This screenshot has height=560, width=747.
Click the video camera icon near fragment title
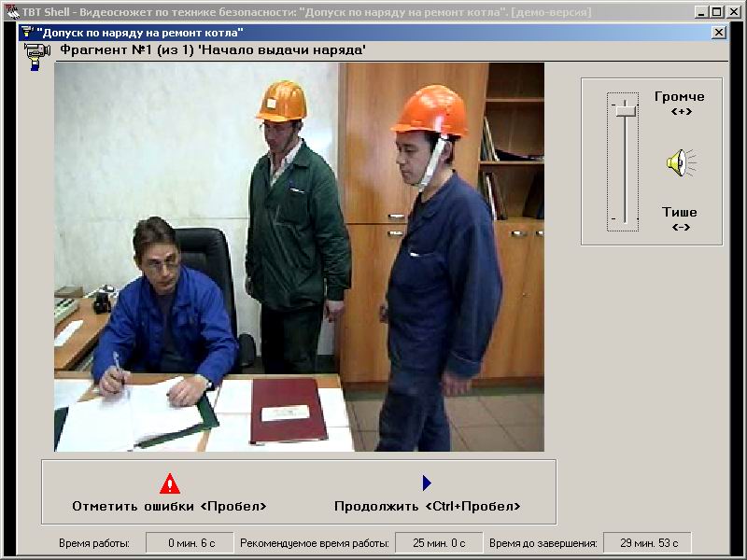tap(36, 56)
